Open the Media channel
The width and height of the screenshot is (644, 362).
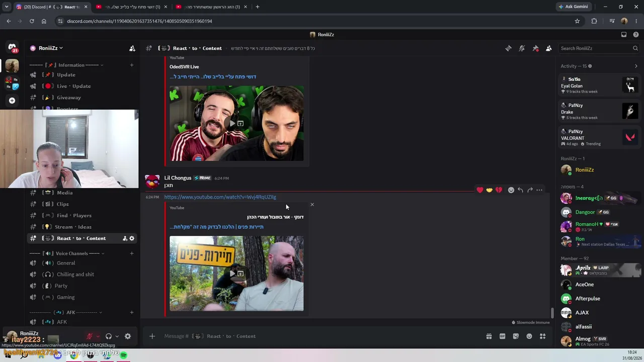(x=83, y=193)
